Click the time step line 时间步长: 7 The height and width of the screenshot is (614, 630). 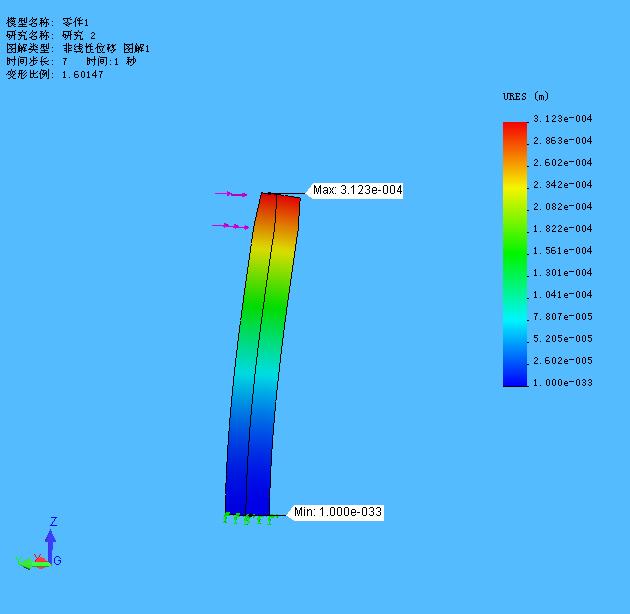click(x=37, y=61)
